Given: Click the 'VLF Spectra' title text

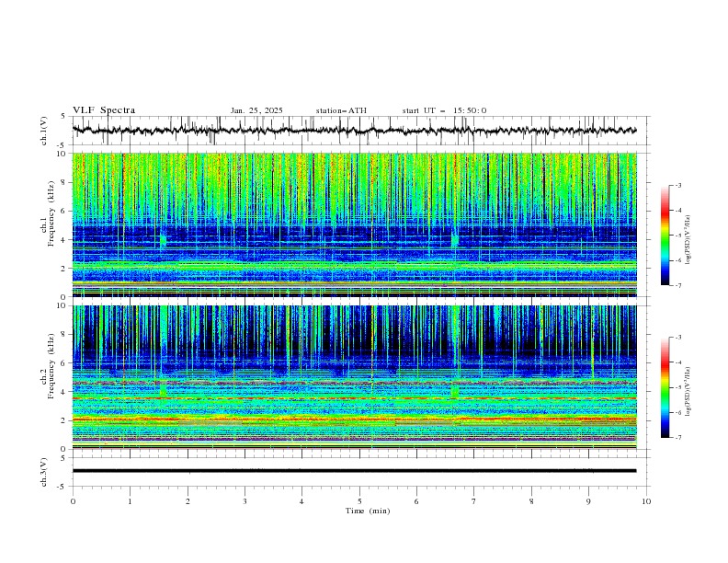Looking at the screenshot, I should pyautogui.click(x=104, y=110).
